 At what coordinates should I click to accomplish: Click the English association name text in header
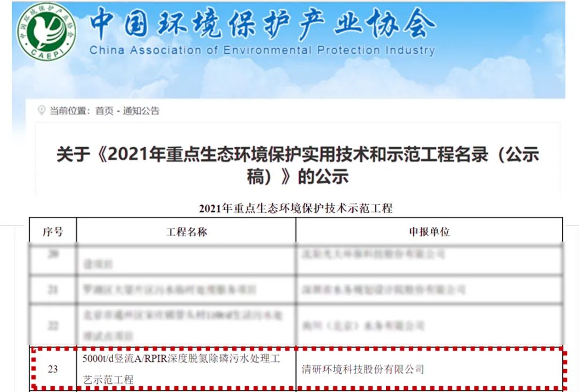pos(261,50)
